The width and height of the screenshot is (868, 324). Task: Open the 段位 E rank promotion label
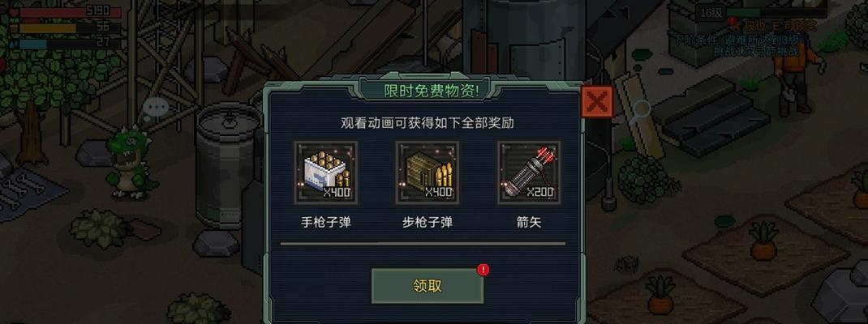tap(774, 25)
